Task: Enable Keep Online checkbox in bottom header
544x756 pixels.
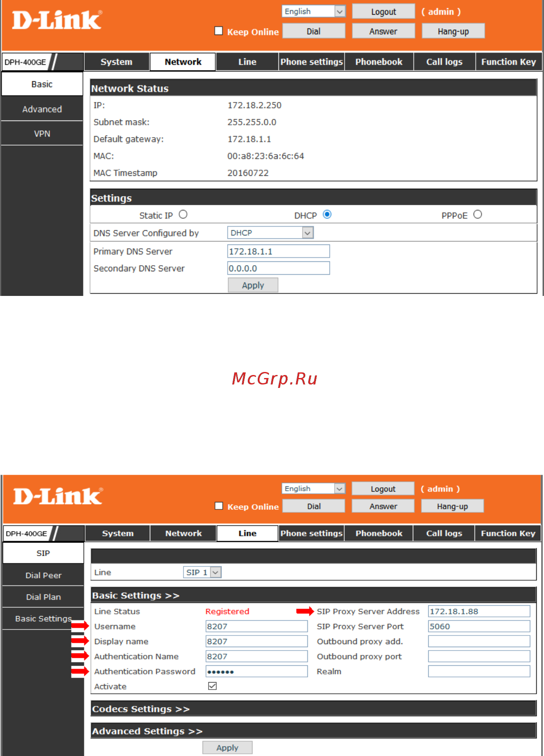Action: click(219, 506)
